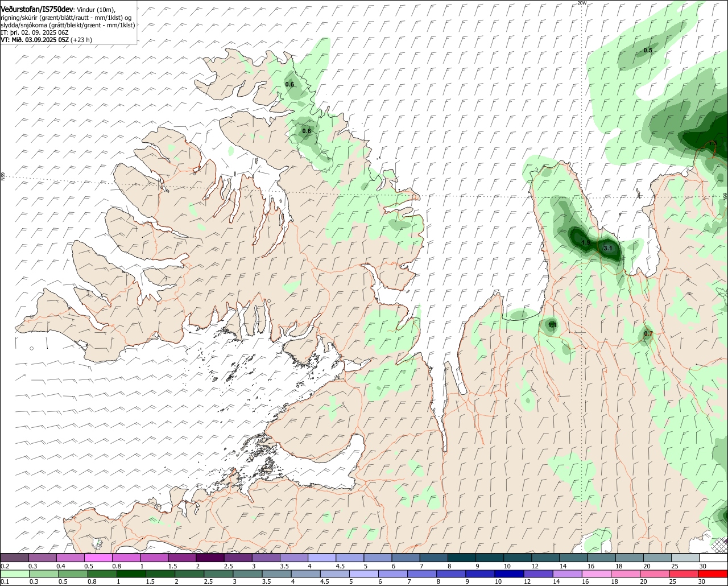Click the 1.9 precipitation value on the map

[x=586, y=242]
